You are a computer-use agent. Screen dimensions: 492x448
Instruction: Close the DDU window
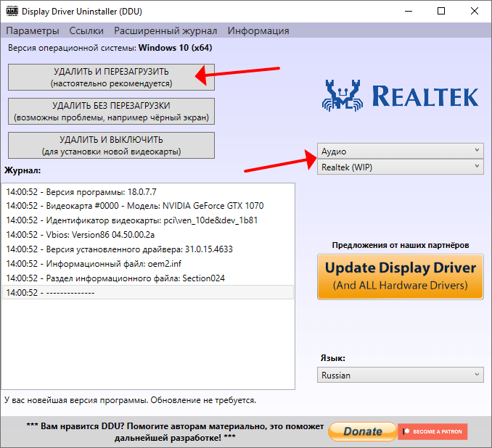[x=475, y=12]
